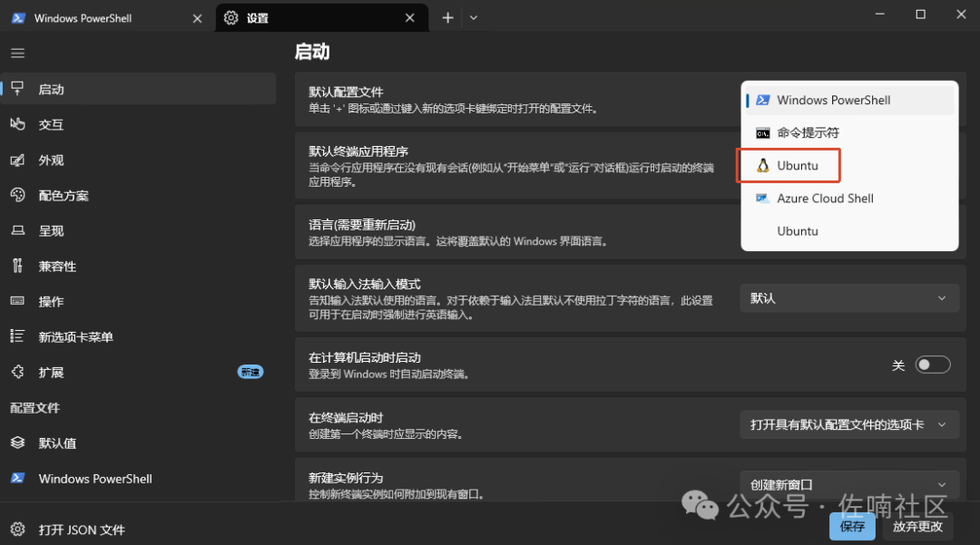Close the Windows PowerShell tab
This screenshot has width=980, height=545.
click(x=198, y=19)
